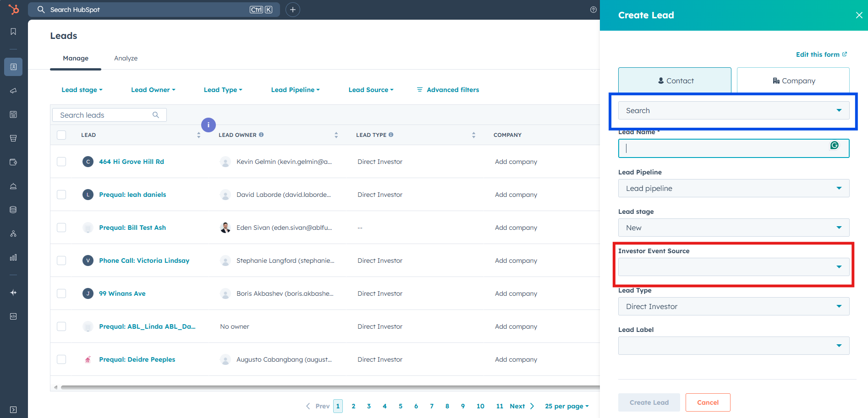
Task: Click the Search leads input field
Action: click(104, 115)
